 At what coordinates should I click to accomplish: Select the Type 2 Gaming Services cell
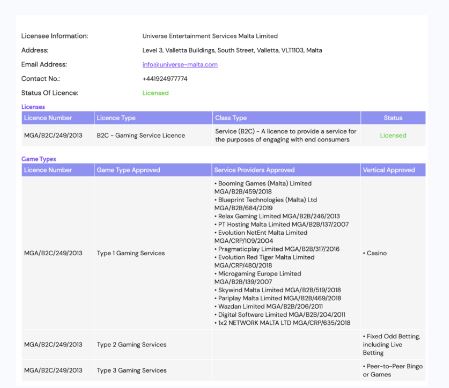pos(131,344)
